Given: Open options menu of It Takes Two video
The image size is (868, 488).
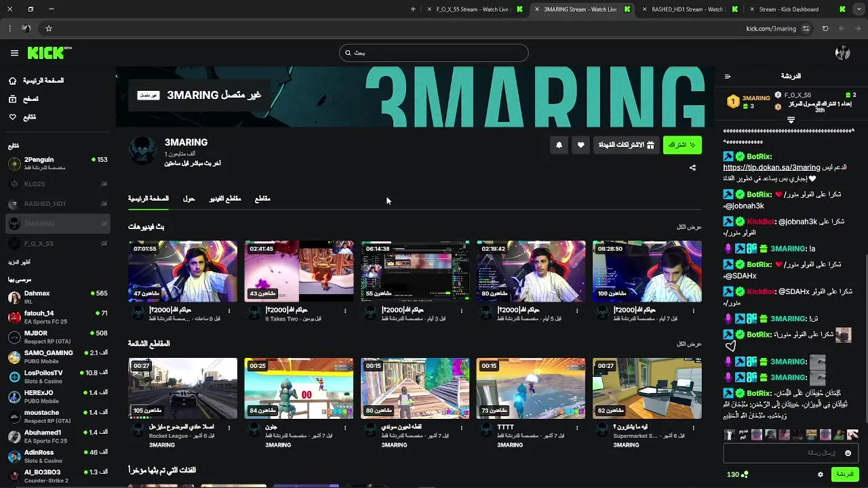Looking at the screenshot, I should pyautogui.click(x=345, y=311).
